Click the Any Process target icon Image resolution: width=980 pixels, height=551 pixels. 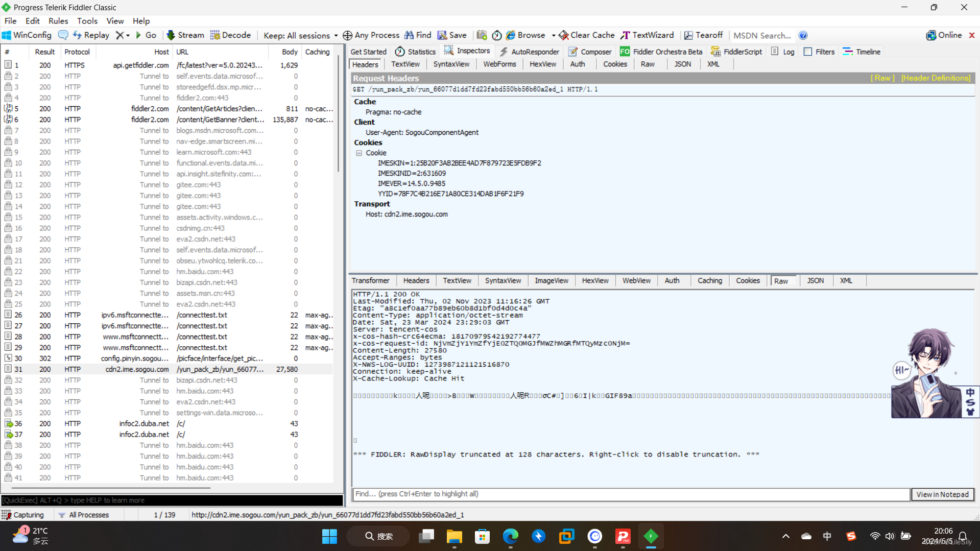(x=347, y=35)
